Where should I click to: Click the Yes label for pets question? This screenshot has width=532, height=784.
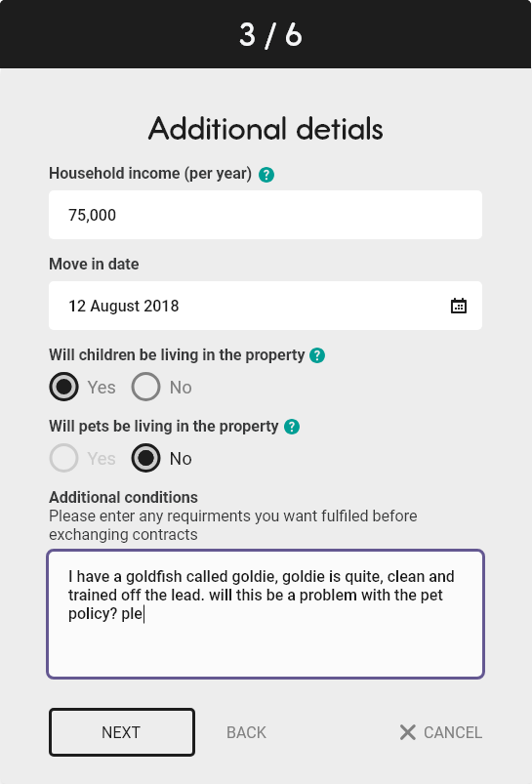click(x=102, y=459)
